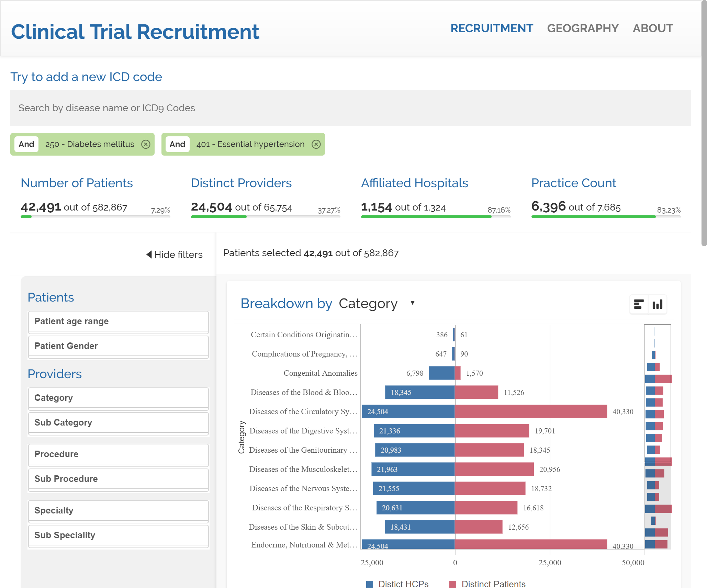The height and width of the screenshot is (588, 707).
Task: Select the Diseases of the Nervous System HCPs bar
Action: pos(414,488)
